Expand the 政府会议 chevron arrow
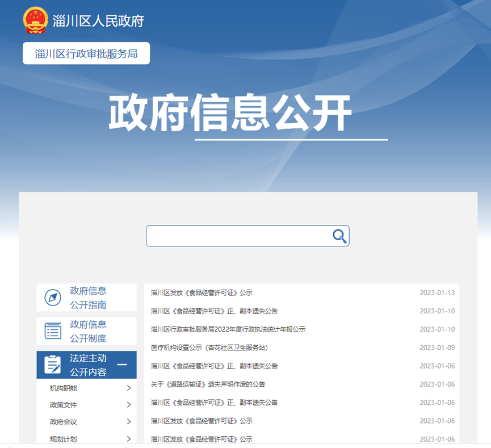This screenshot has width=491, height=448. [x=129, y=422]
